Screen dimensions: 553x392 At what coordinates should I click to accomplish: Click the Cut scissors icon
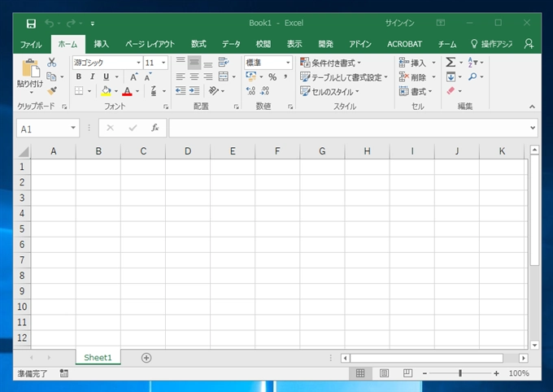point(52,62)
